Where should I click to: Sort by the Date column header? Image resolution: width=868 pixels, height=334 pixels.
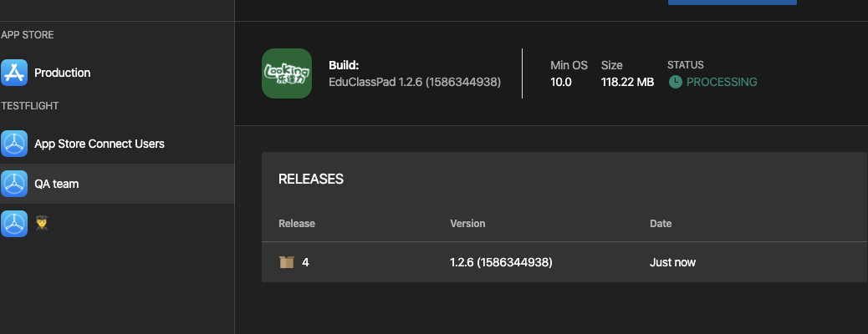tap(661, 224)
